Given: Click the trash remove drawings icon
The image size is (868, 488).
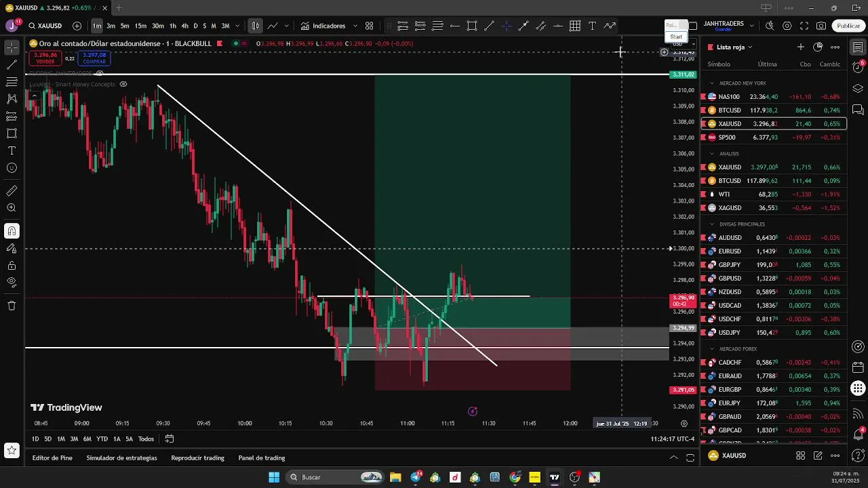Looking at the screenshot, I should [12, 306].
